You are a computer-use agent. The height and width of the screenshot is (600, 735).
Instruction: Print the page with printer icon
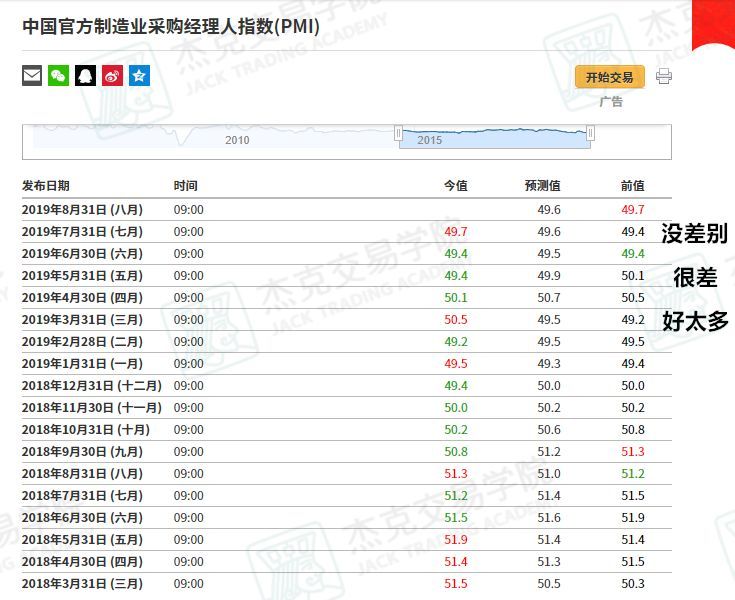664,76
